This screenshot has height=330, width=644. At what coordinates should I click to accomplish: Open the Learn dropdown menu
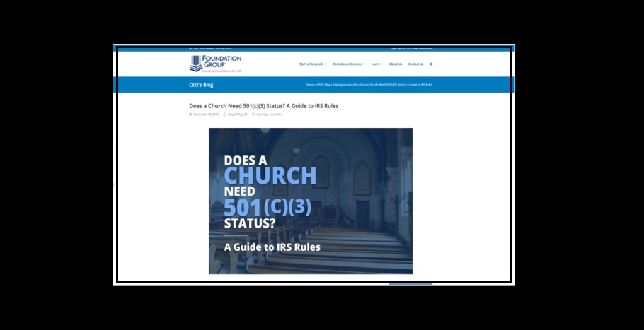click(376, 64)
